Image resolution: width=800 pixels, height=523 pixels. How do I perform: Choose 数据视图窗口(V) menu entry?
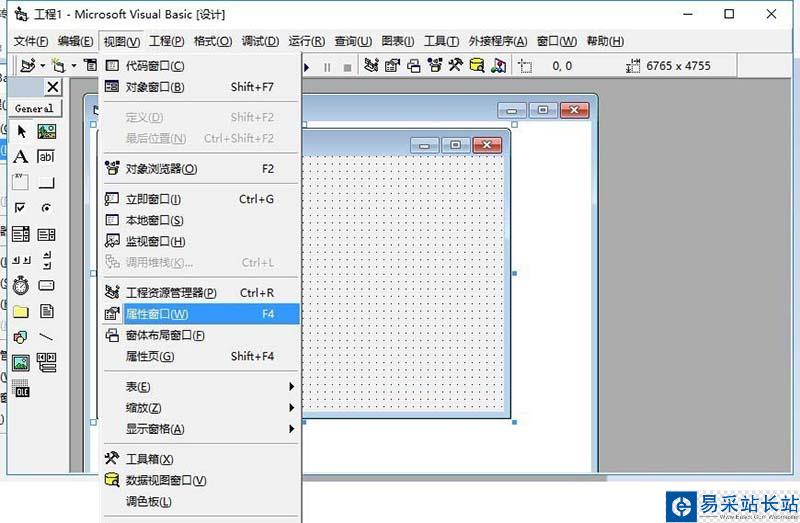tap(202, 480)
